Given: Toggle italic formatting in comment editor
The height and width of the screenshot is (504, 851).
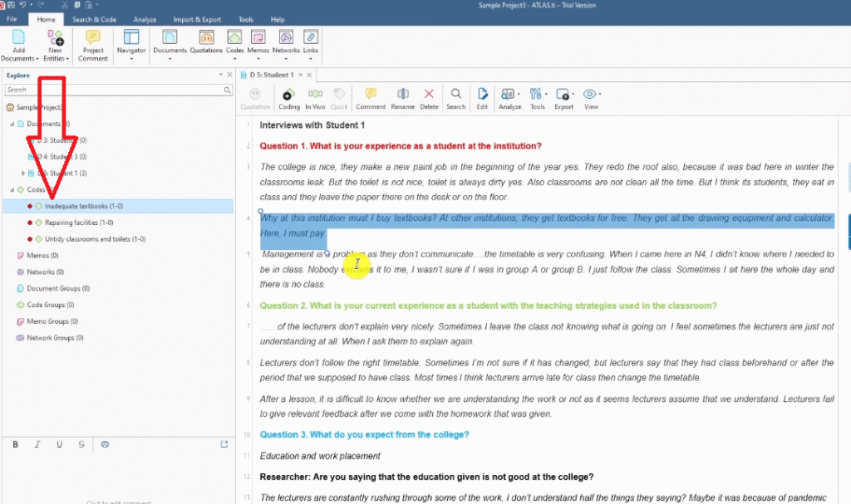Looking at the screenshot, I should [37, 444].
